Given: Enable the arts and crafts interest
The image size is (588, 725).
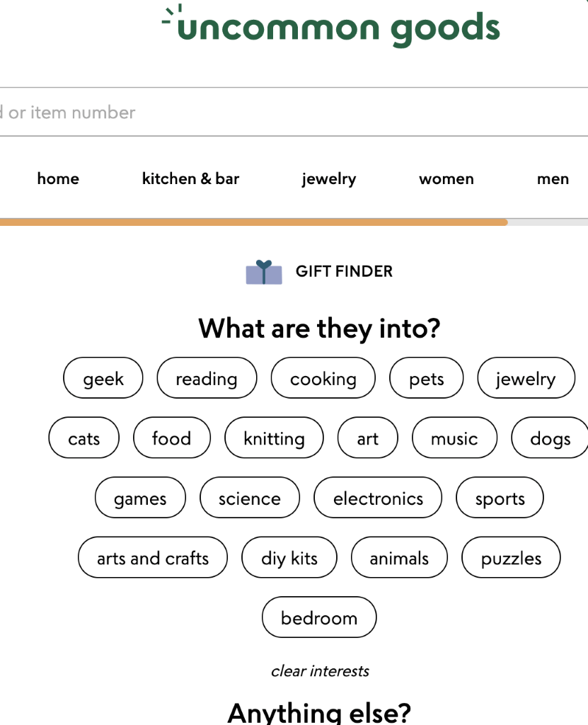Looking at the screenshot, I should [x=152, y=557].
